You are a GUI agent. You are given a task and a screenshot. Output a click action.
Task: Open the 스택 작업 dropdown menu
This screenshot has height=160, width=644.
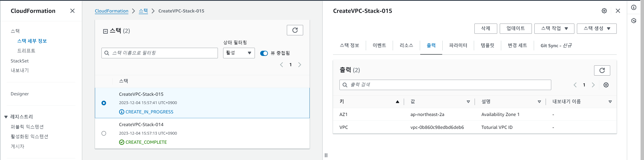(x=554, y=29)
